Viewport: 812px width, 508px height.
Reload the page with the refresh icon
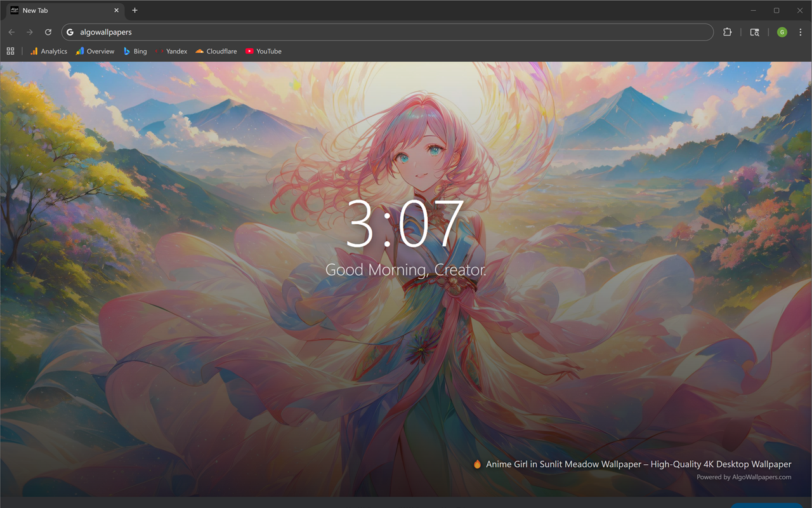point(48,32)
